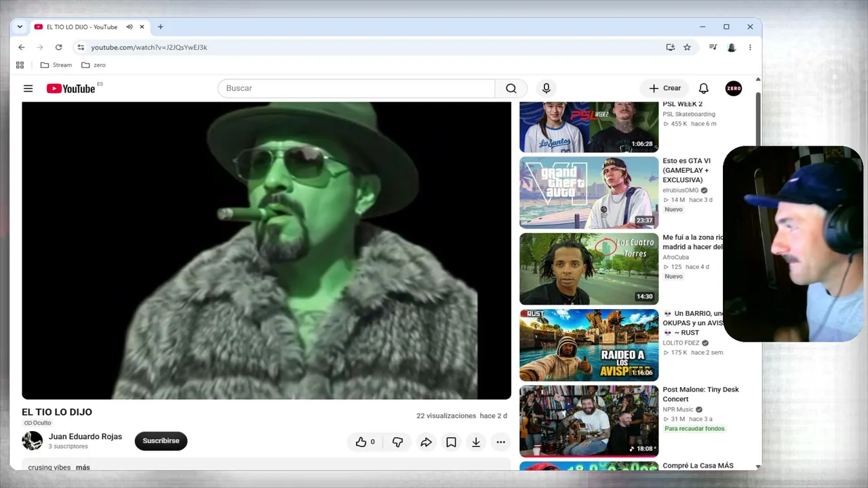Open the media controls icon in Chrome toolbar

click(713, 47)
